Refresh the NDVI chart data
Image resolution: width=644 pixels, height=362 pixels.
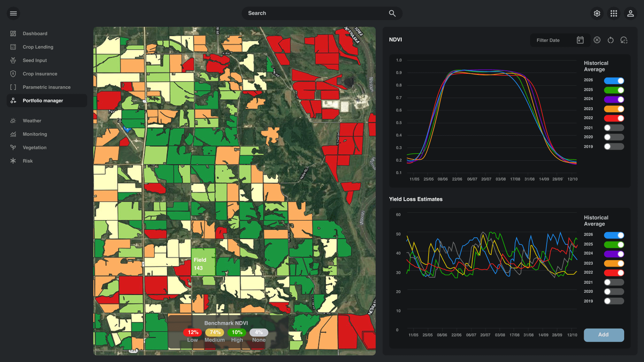pos(611,40)
